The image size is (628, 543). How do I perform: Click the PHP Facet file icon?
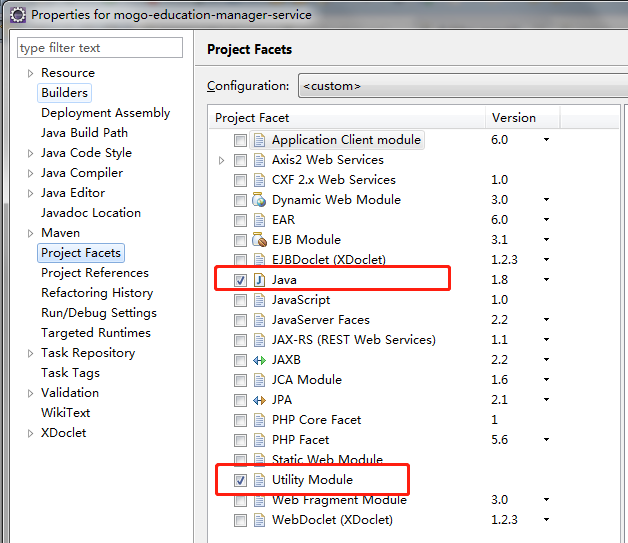[259, 440]
